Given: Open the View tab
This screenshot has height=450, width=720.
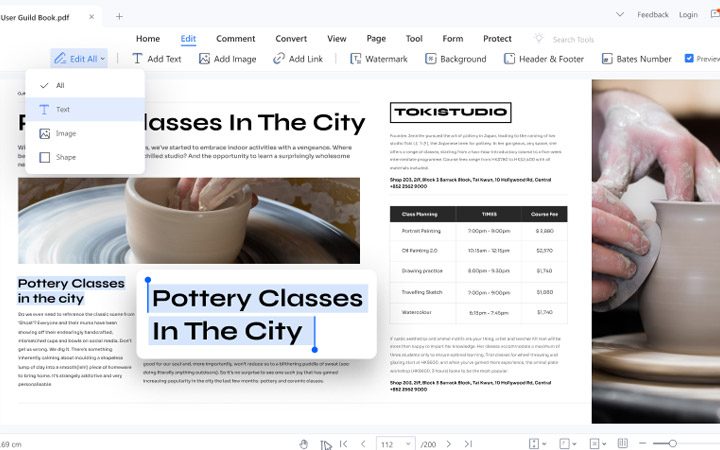Looking at the screenshot, I should point(337,39).
